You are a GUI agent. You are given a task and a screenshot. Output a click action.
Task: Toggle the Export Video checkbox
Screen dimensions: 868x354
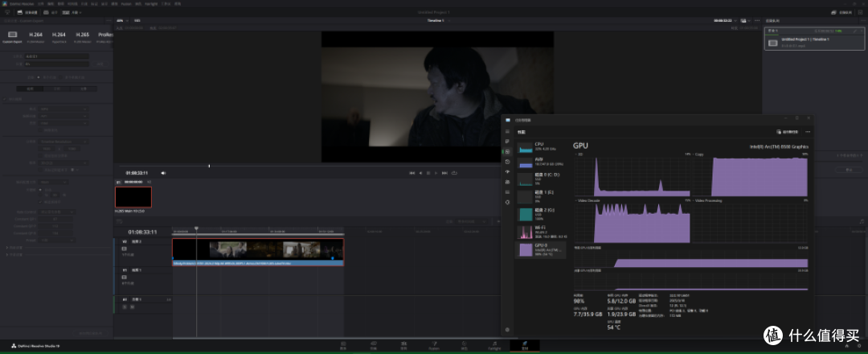[6, 99]
